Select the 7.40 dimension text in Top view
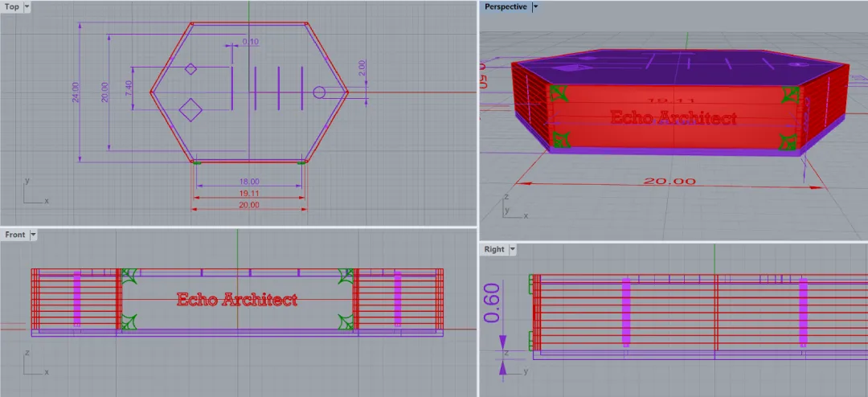Image resolution: width=868 pixels, height=397 pixels. point(129,88)
